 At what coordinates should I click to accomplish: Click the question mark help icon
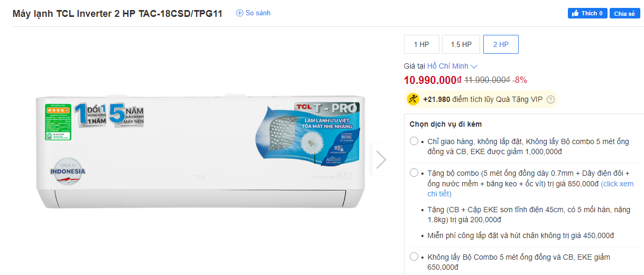550,99
